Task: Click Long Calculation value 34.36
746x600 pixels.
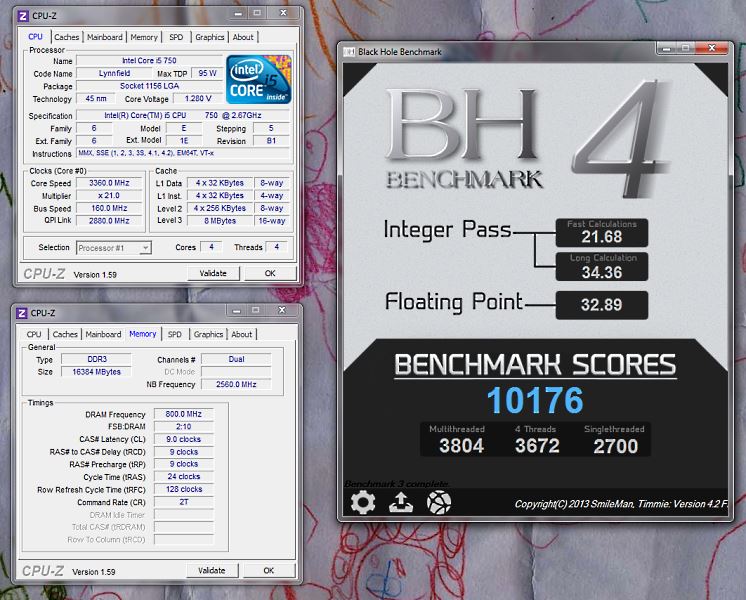Action: tap(602, 272)
